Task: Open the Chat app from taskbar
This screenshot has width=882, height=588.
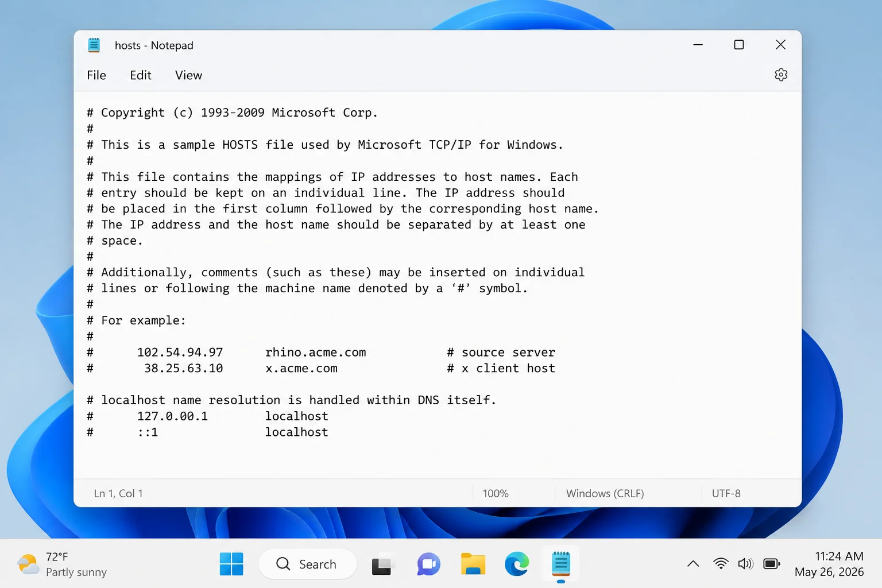Action: click(428, 564)
